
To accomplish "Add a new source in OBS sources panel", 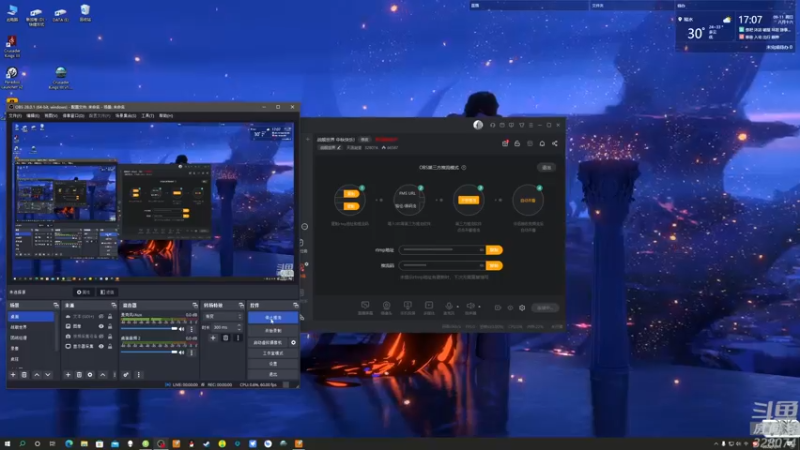I will click(68, 374).
